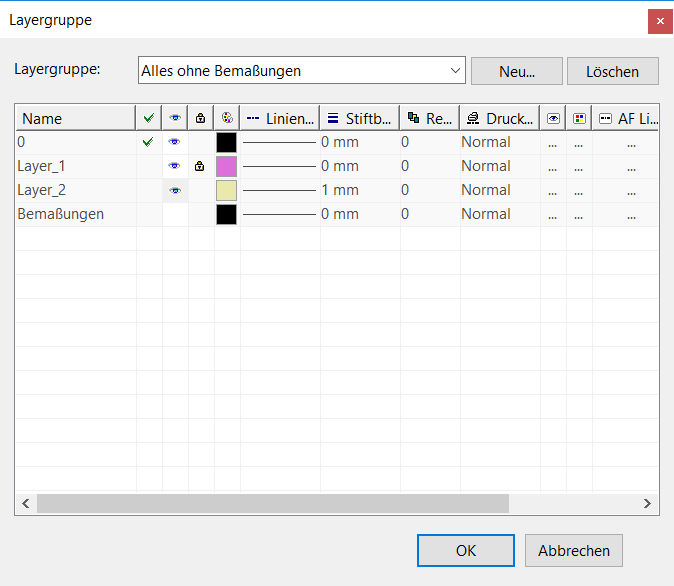Click the AF Li... column header
This screenshot has width=674, height=586.
pyautogui.click(x=626, y=118)
